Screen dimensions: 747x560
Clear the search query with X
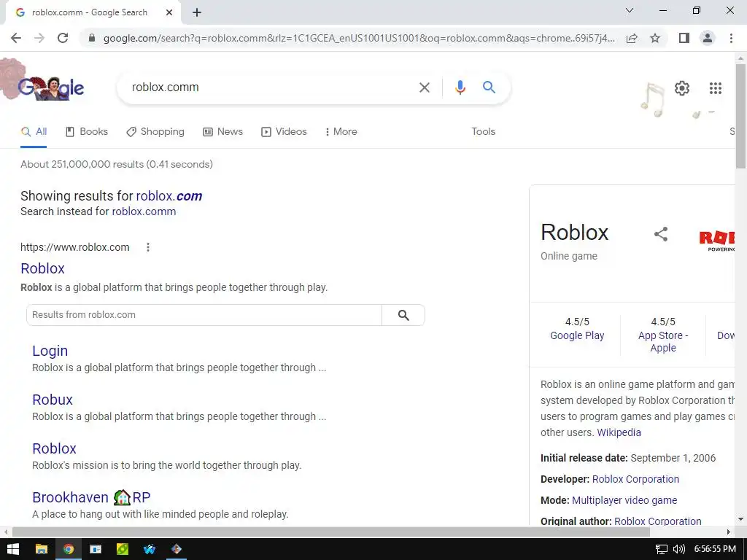424,87
